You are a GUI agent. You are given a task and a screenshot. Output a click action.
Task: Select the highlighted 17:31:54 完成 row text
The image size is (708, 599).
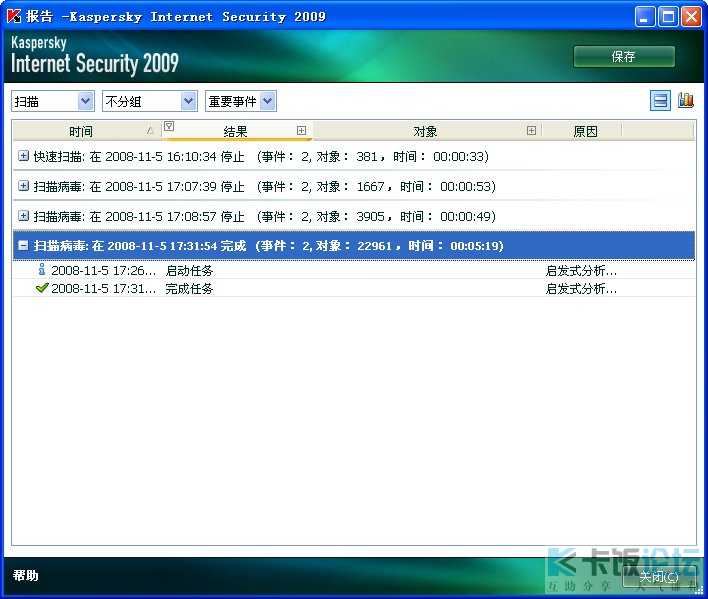[x=268, y=246]
